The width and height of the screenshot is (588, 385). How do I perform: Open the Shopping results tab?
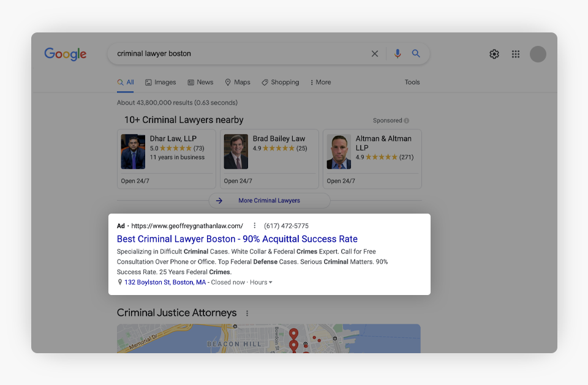tap(280, 82)
